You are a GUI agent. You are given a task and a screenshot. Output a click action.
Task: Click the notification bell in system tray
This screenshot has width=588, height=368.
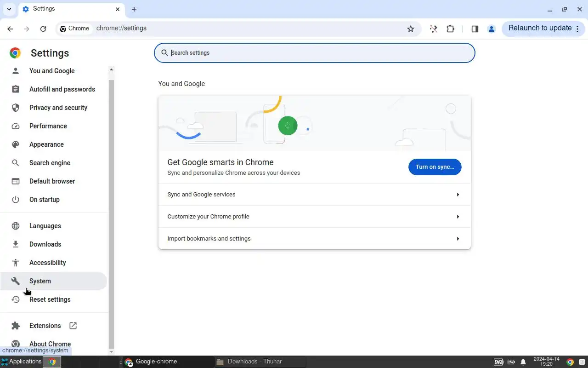click(523, 362)
